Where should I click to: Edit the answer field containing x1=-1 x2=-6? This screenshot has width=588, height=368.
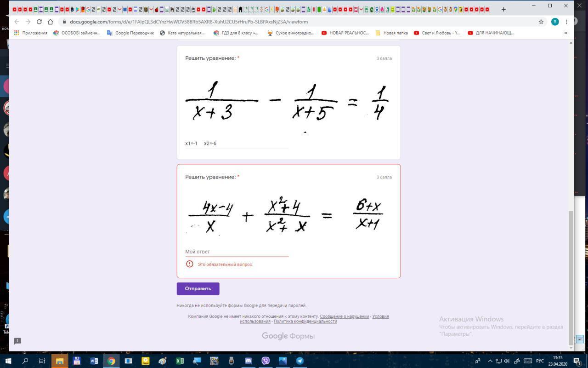coord(237,143)
